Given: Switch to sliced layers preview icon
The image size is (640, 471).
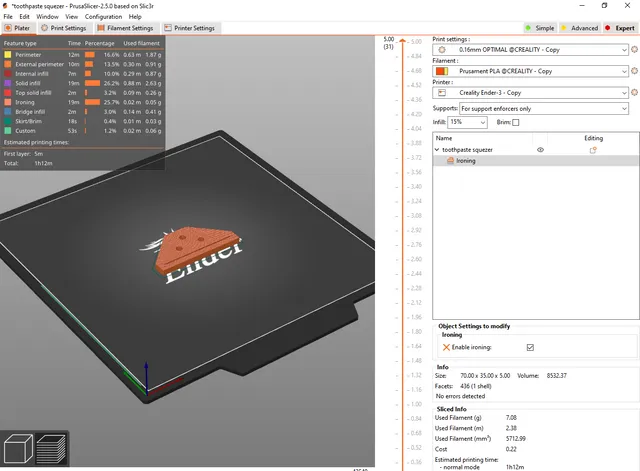Looking at the screenshot, I should click(52, 448).
